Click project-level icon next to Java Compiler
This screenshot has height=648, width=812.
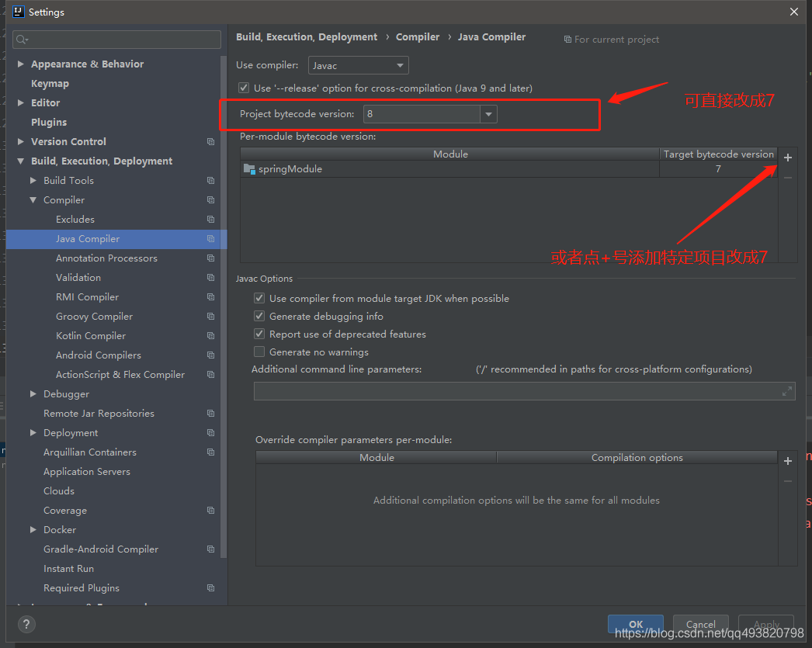[210, 239]
